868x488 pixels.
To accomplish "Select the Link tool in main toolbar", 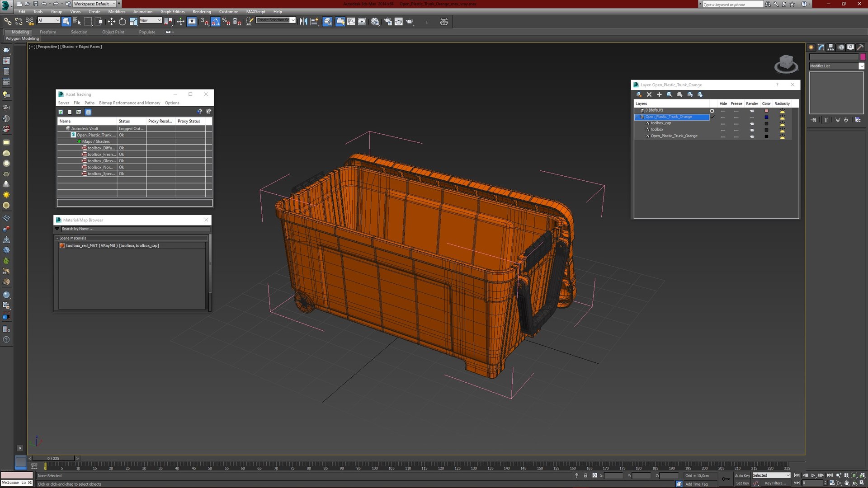I will [x=8, y=21].
